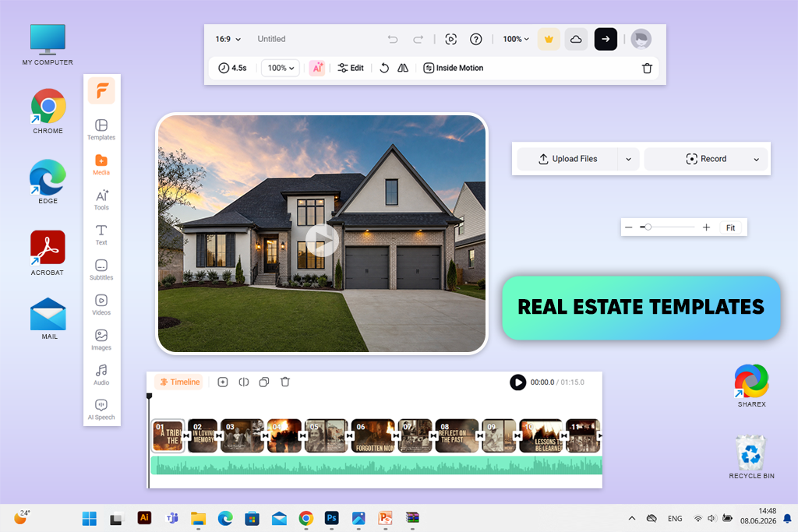798x532 pixels.
Task: Adjust the timeline zoom slider handle
Action: [648, 227]
